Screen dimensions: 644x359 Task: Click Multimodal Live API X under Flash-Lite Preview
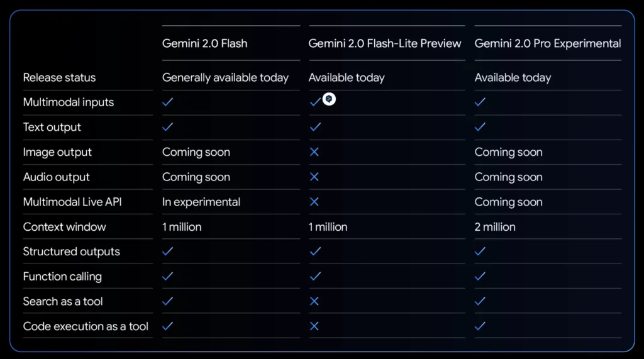(314, 202)
